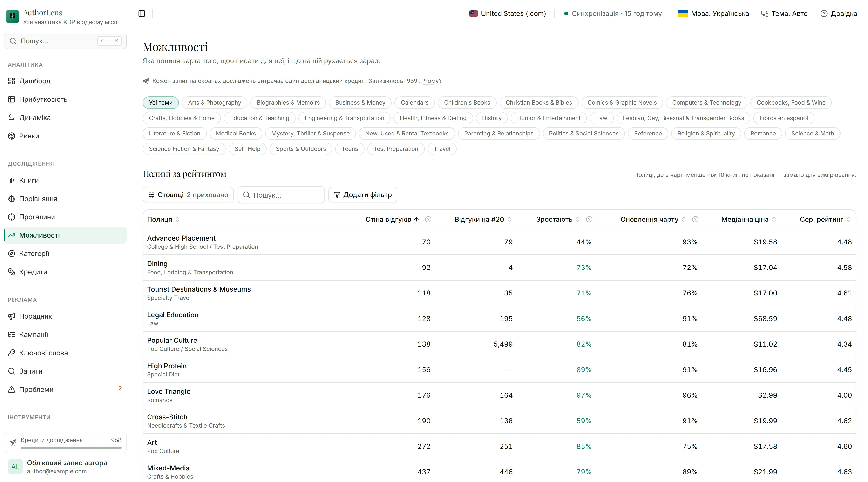Open the Стовпці columns dropdown
The width and height of the screenshot is (868, 482).
pos(188,195)
